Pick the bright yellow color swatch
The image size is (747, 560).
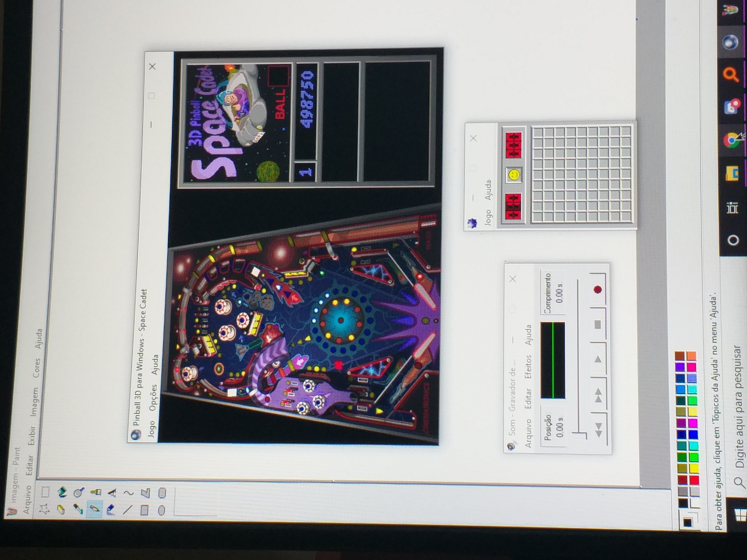click(694, 468)
